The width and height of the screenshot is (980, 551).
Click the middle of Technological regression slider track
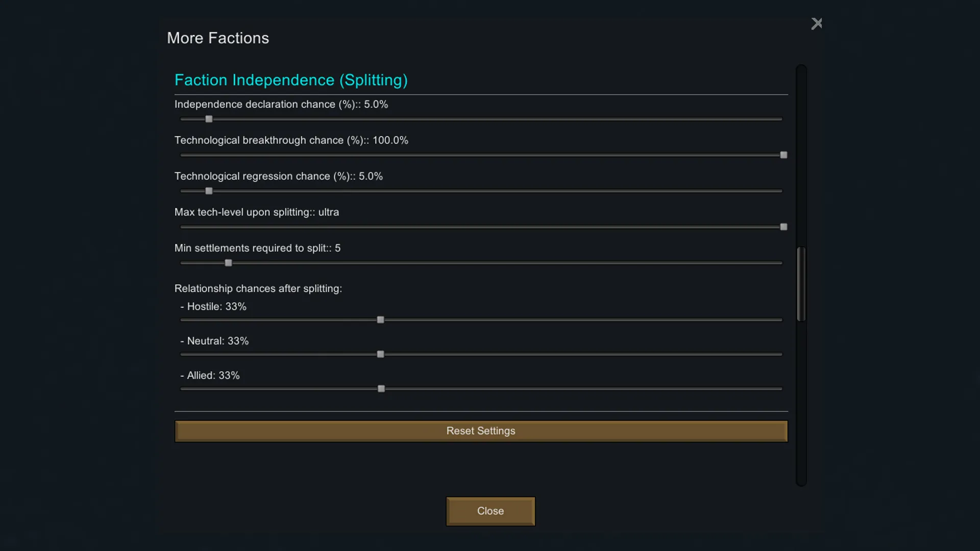click(x=481, y=191)
